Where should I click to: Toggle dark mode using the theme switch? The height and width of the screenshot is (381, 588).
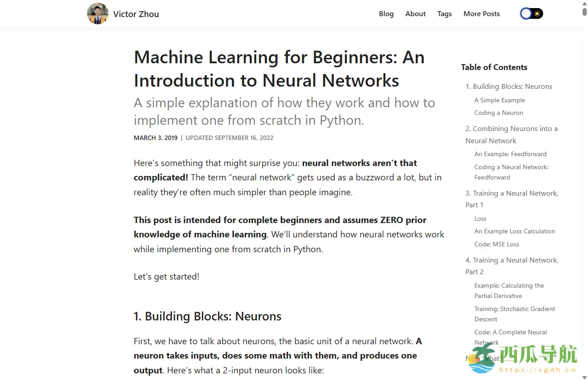(x=531, y=13)
